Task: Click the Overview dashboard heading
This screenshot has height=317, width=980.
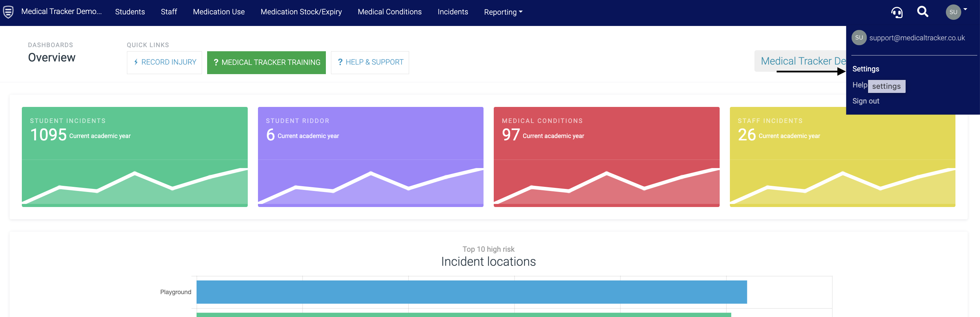Action: pos(52,57)
